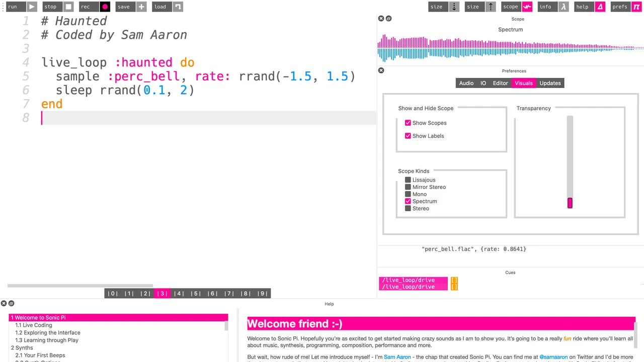Follow the @samaaron Twitter link

coord(553,357)
